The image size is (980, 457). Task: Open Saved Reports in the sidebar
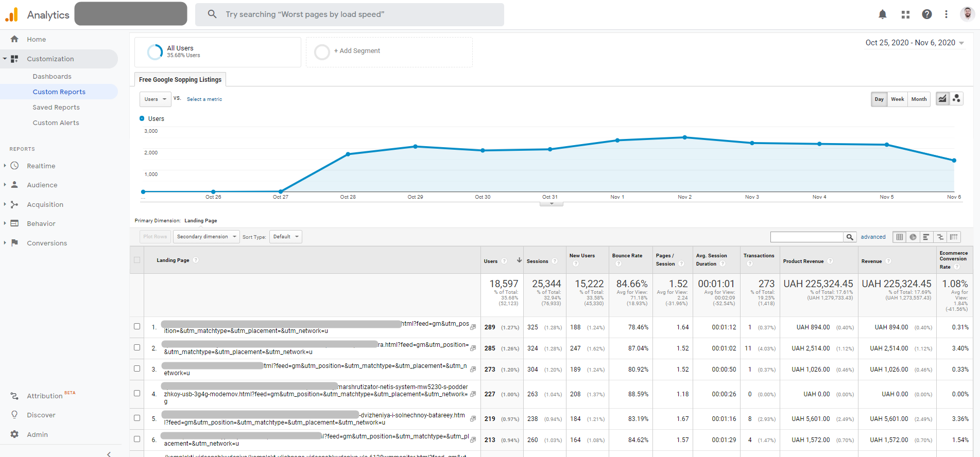pyautogui.click(x=56, y=108)
